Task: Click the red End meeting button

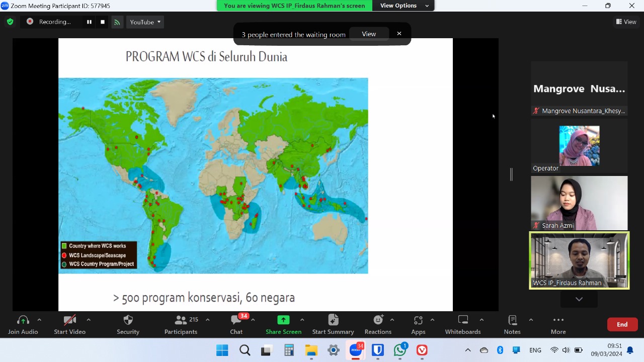Action: click(622, 324)
